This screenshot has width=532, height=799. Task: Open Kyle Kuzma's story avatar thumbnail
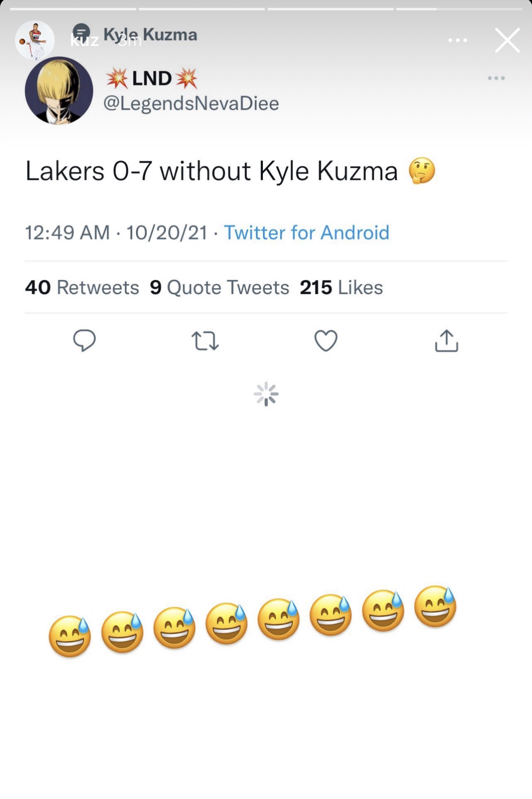[x=35, y=40]
